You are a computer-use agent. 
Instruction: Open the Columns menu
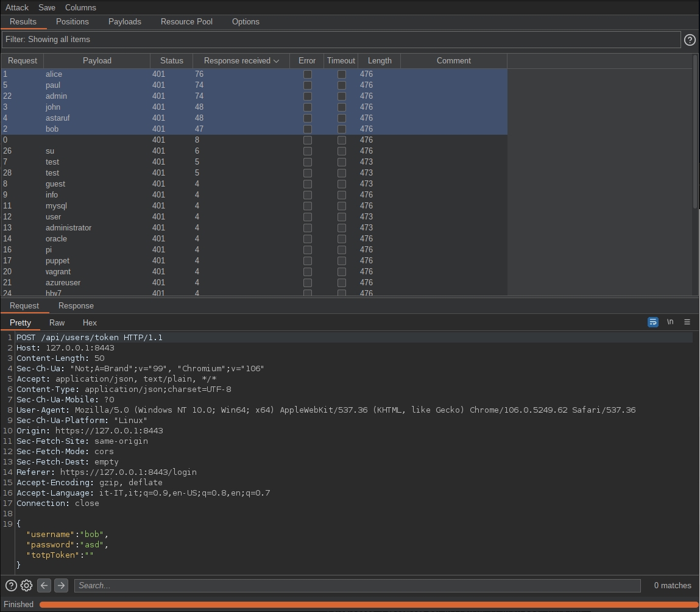click(x=80, y=7)
